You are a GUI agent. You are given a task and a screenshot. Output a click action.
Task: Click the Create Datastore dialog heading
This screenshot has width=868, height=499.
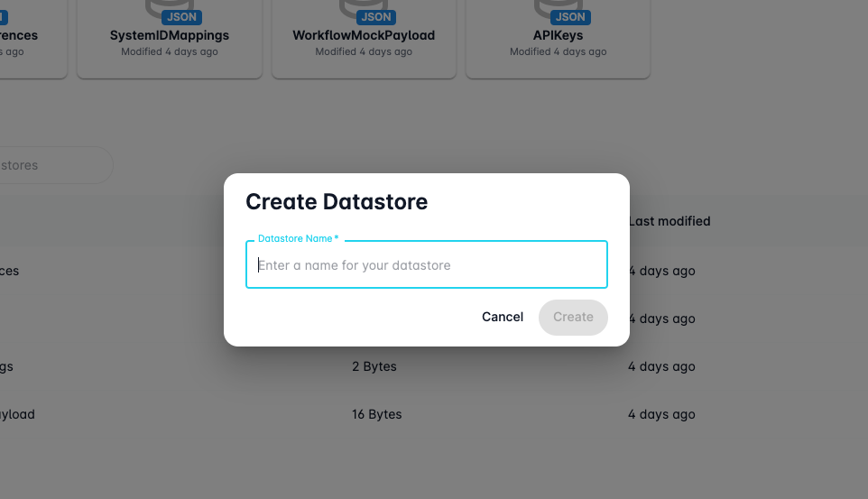pos(337,201)
